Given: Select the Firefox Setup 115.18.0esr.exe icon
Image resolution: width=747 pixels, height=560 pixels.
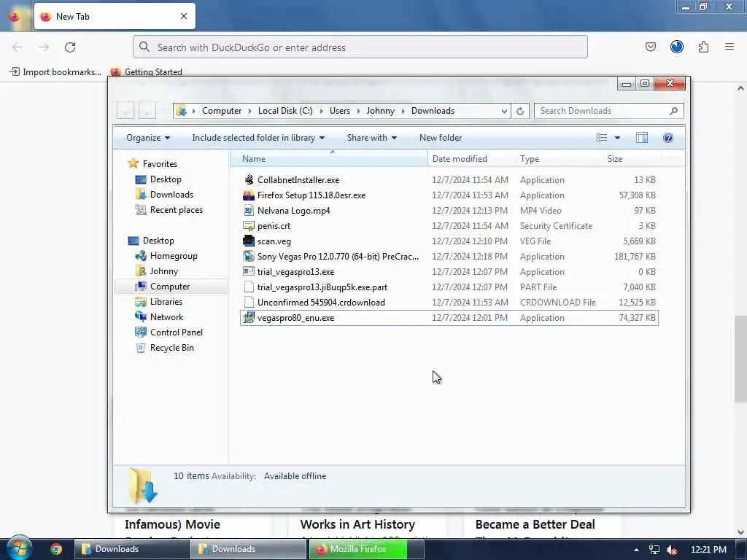Looking at the screenshot, I should [x=249, y=195].
